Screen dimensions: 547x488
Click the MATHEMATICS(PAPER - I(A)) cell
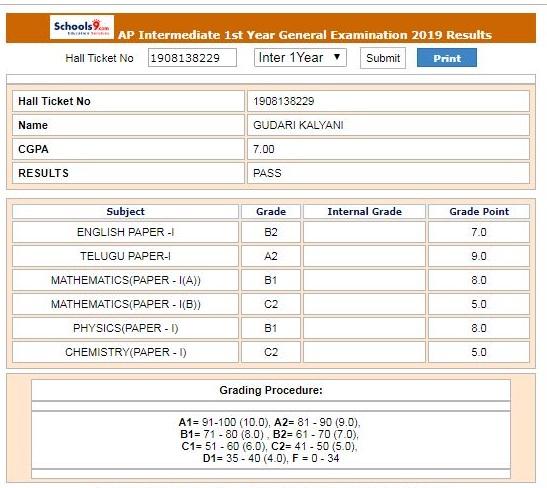pyautogui.click(x=125, y=280)
